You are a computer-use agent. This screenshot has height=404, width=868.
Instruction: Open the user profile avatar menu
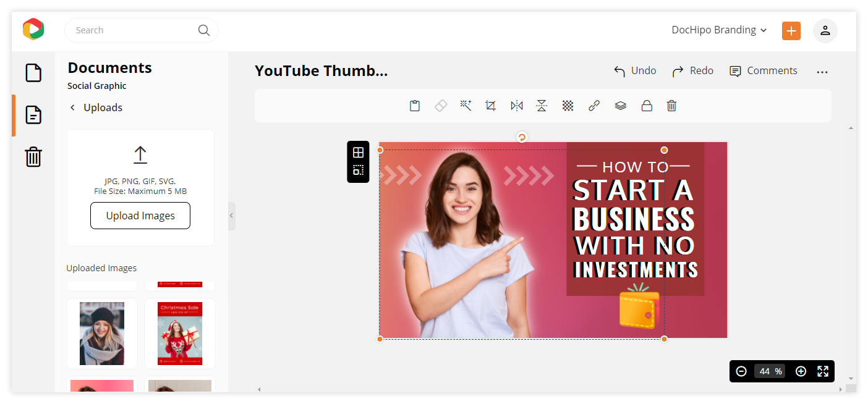click(825, 31)
